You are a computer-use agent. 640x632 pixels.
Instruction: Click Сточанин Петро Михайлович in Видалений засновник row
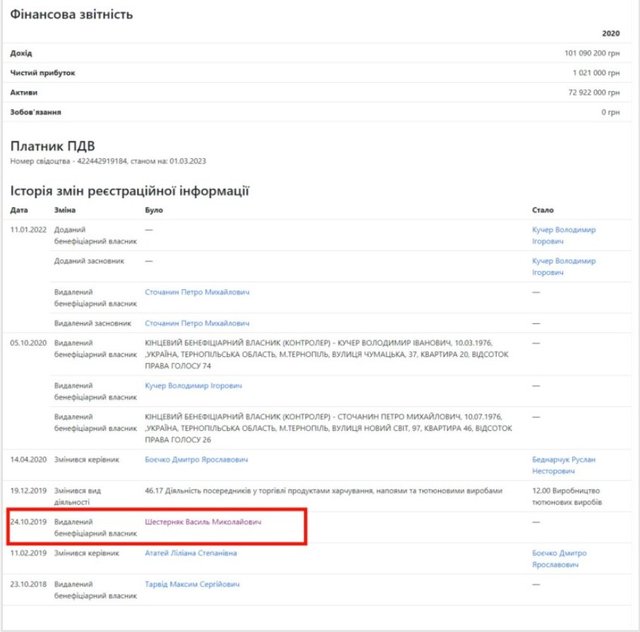(x=197, y=323)
